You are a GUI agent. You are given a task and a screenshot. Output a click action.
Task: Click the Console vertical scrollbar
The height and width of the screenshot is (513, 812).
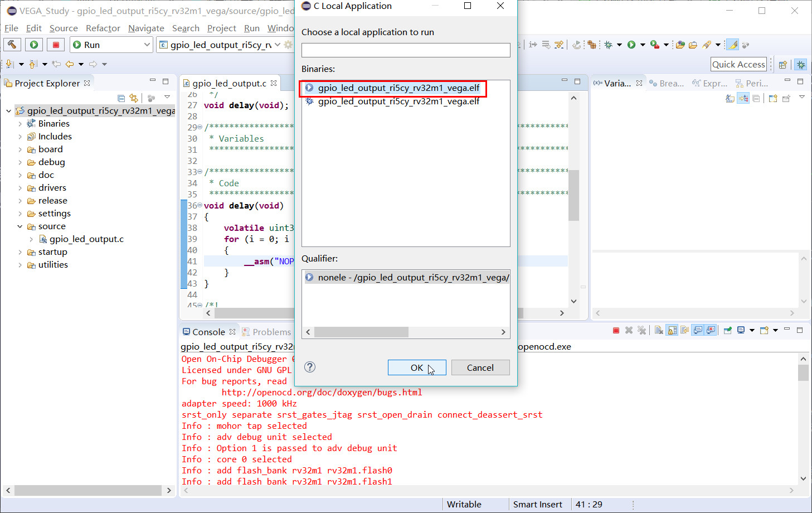click(x=803, y=418)
